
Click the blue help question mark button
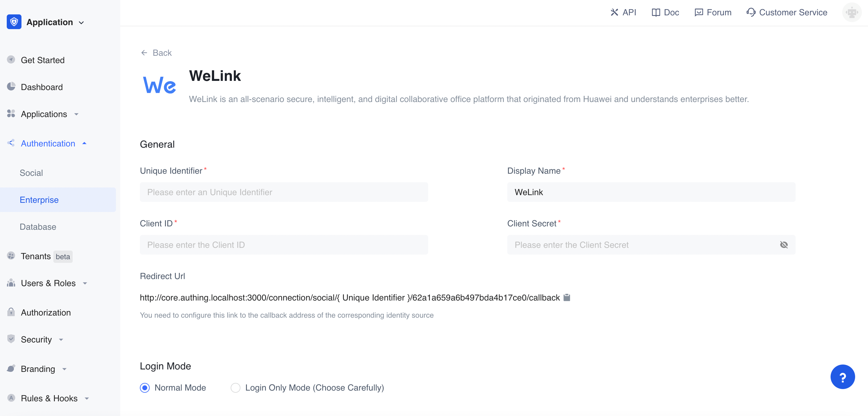tap(843, 377)
